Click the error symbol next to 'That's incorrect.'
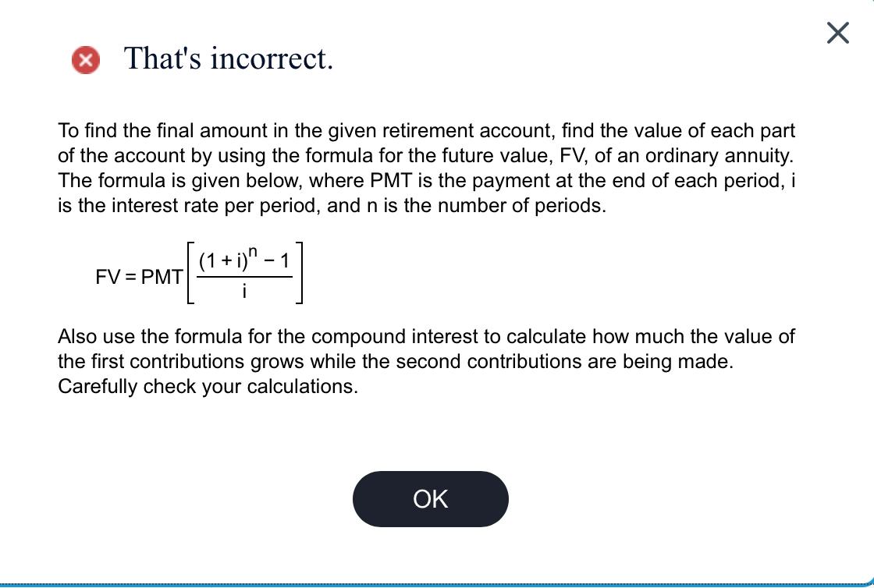 [x=87, y=60]
